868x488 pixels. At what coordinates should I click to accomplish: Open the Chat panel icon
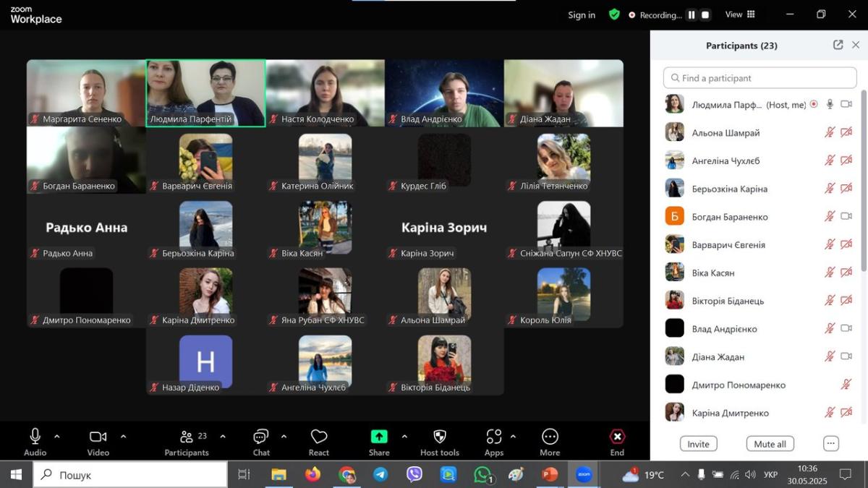pos(261,437)
